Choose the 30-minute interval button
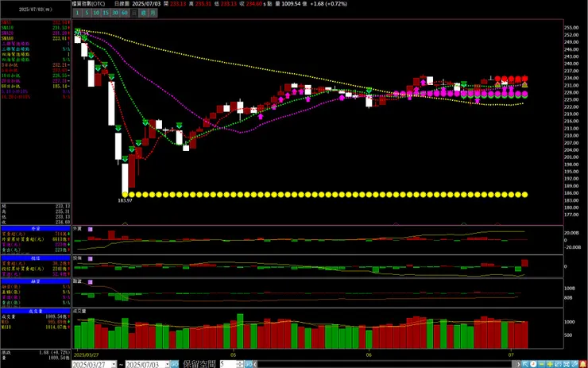 tap(115, 13)
